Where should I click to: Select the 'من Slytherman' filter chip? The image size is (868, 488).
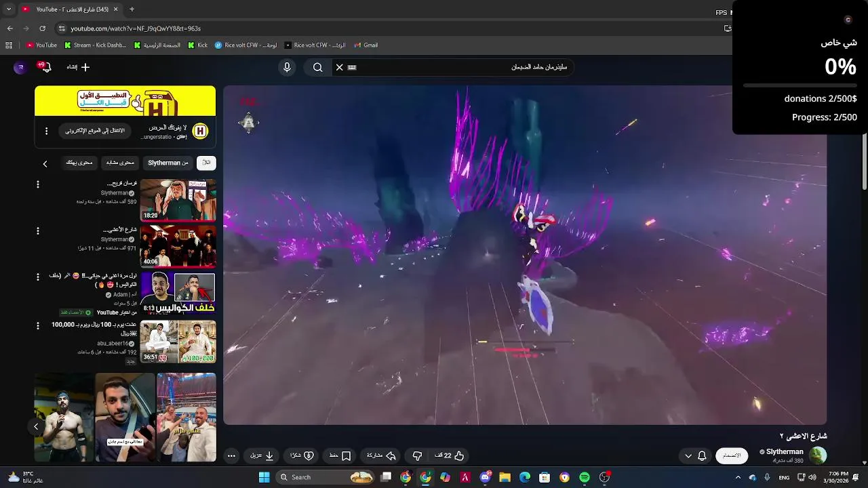click(168, 163)
